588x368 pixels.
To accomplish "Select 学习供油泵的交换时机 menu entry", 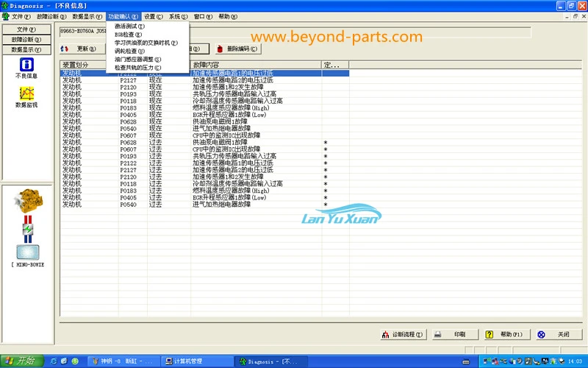I will [148, 43].
